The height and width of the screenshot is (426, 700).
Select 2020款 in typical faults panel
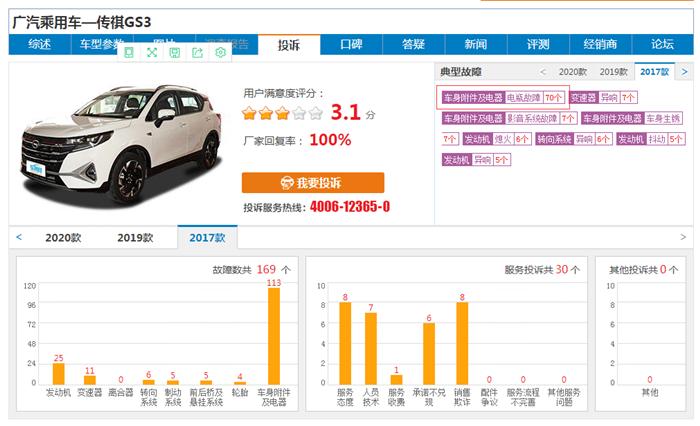tap(572, 72)
